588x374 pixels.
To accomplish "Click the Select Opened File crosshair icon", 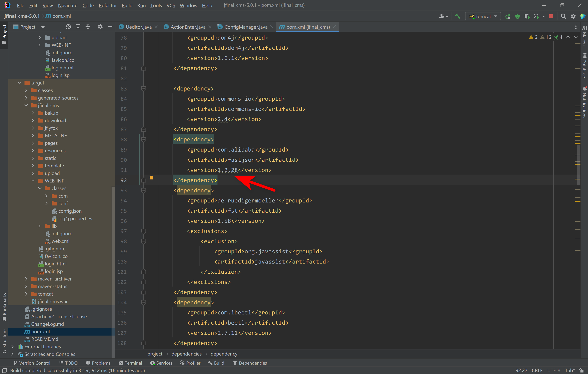I will [68, 27].
